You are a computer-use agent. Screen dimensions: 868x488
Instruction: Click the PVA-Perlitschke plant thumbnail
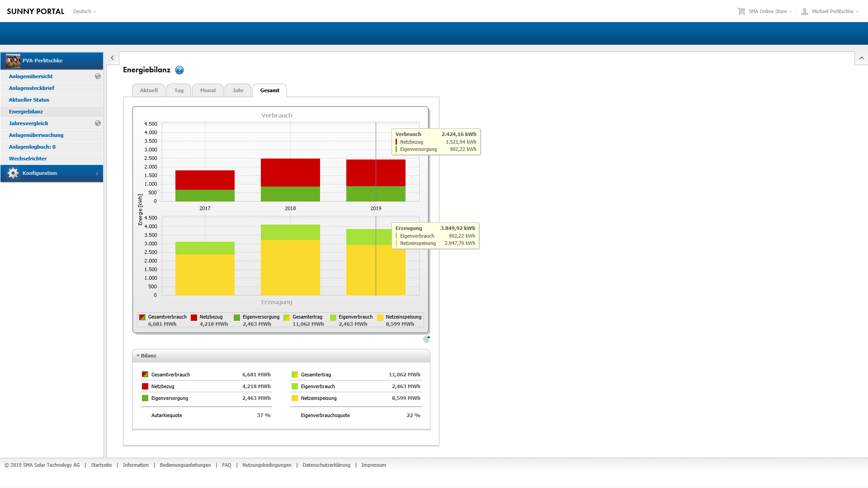(13, 61)
